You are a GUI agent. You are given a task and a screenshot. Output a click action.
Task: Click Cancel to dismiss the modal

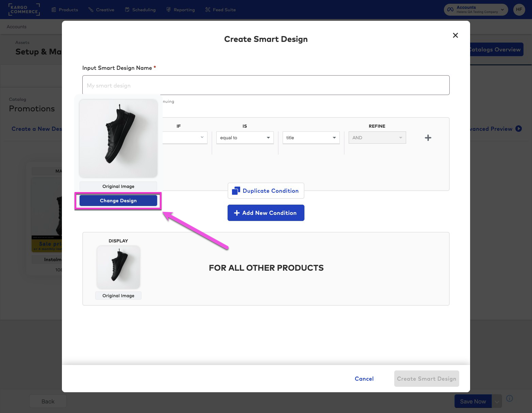(364, 379)
